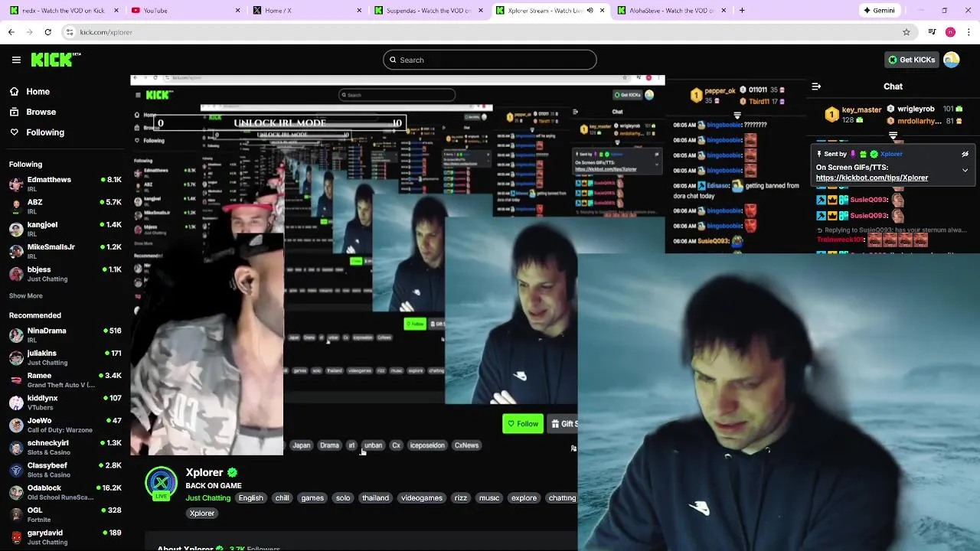This screenshot has height=551, width=980.
Task: Select the explore tag
Action: point(524,498)
